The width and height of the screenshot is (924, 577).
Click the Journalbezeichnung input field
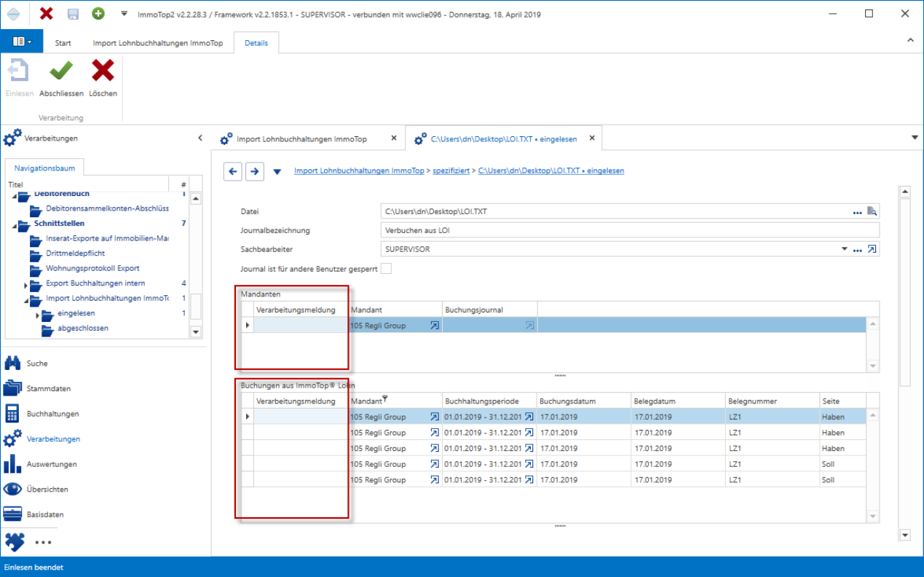631,230
